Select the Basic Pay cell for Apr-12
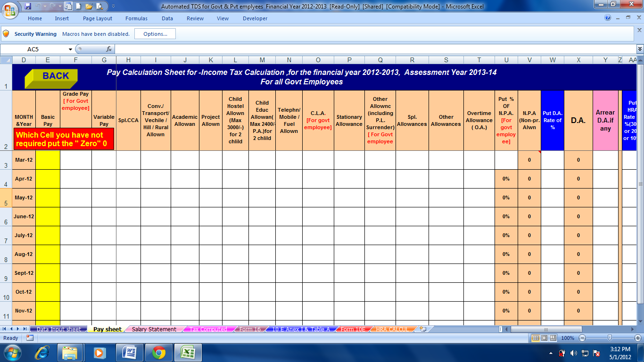 pyautogui.click(x=48, y=179)
